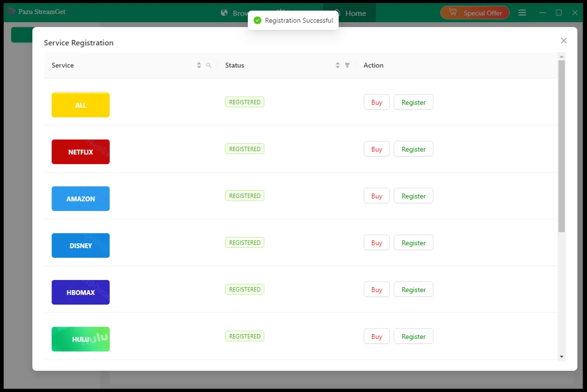587x392 pixels.
Task: Click REGISTERED status in the Hulu row
Action: (244, 336)
